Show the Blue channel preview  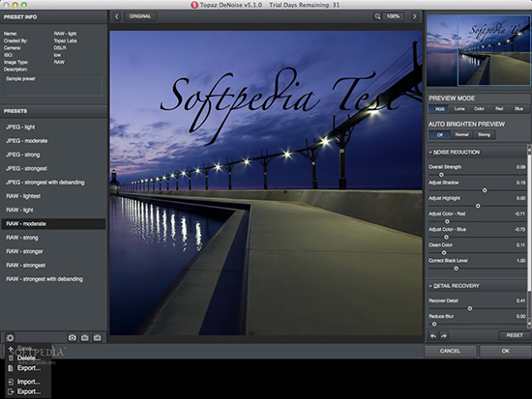[x=518, y=109]
